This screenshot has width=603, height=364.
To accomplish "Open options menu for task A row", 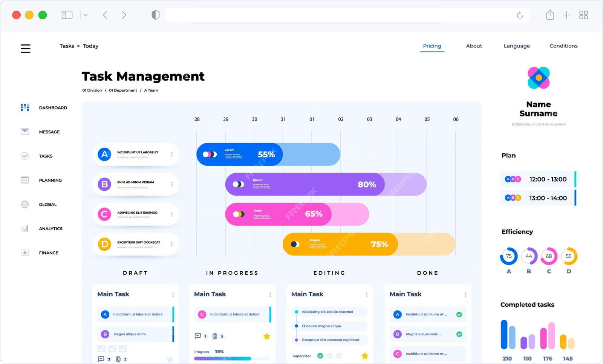I will pyautogui.click(x=172, y=154).
